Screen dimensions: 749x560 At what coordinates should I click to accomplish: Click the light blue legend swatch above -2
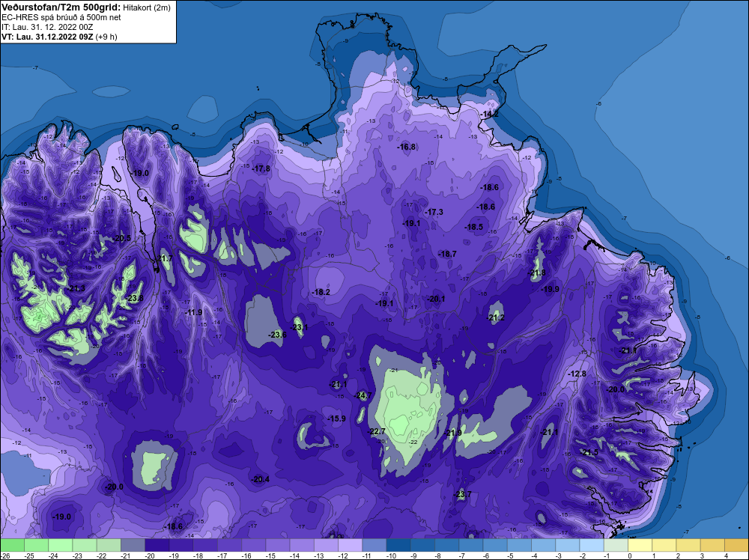pos(592,545)
